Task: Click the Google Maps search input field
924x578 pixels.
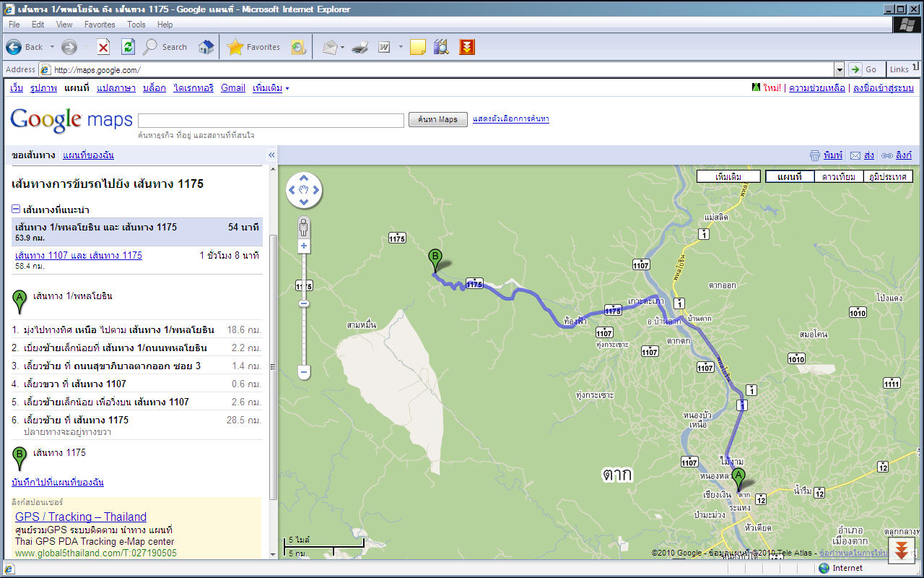Action: [271, 120]
